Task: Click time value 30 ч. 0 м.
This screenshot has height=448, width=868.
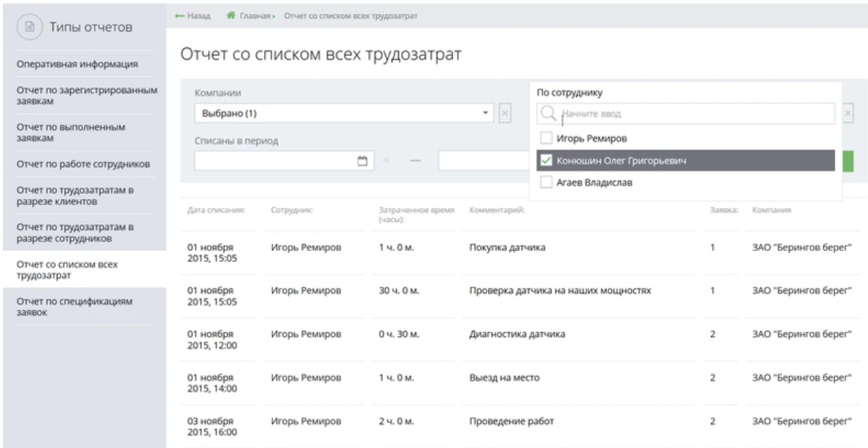Action: (399, 290)
